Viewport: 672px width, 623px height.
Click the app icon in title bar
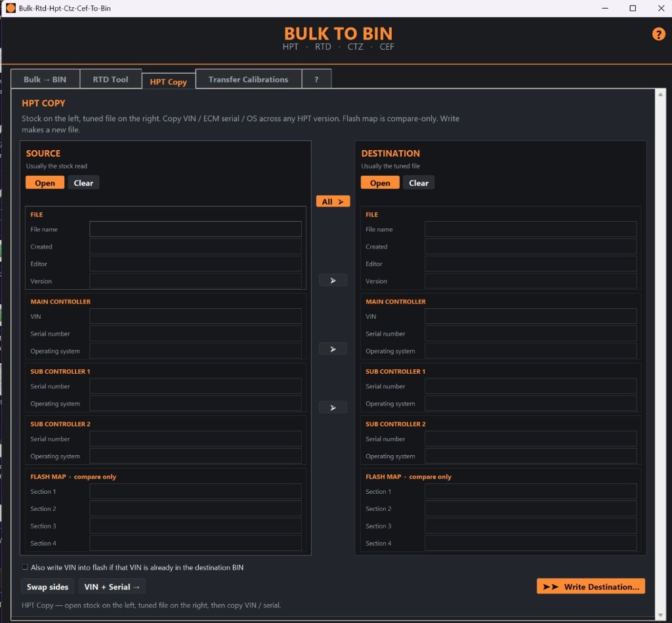click(x=10, y=8)
